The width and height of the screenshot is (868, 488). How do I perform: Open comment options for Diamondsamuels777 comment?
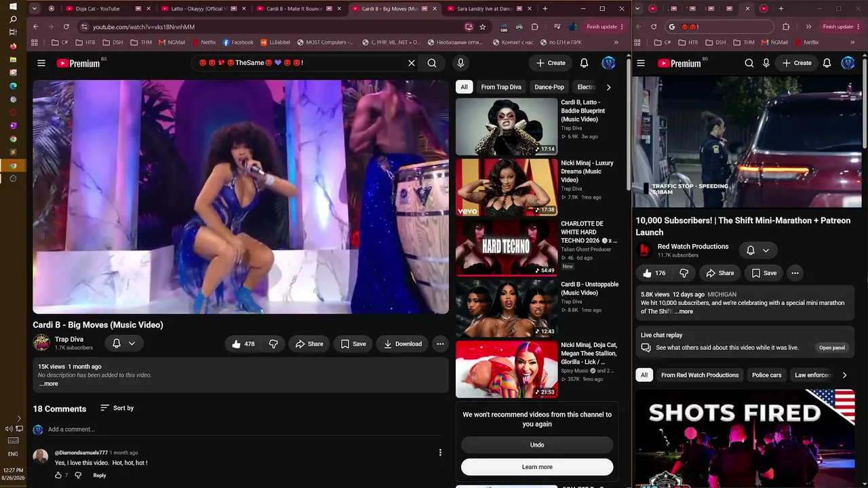coord(440,453)
